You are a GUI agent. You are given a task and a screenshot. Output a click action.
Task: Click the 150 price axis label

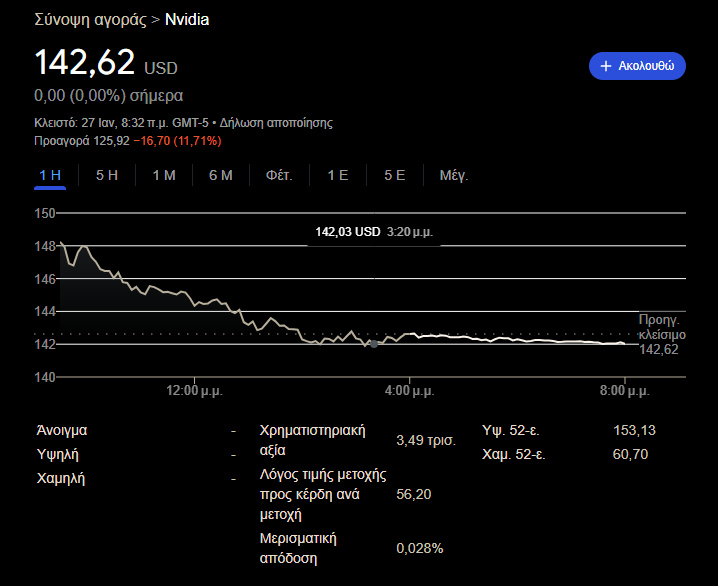coord(44,213)
